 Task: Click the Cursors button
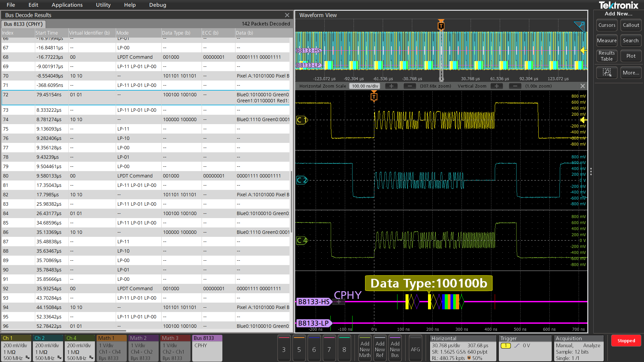coord(607,25)
